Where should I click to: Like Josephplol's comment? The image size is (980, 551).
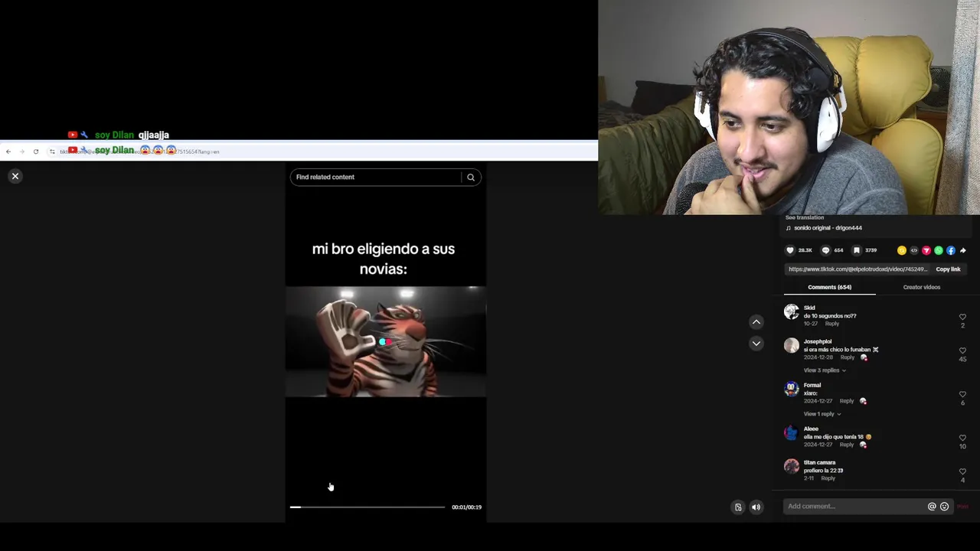point(962,350)
